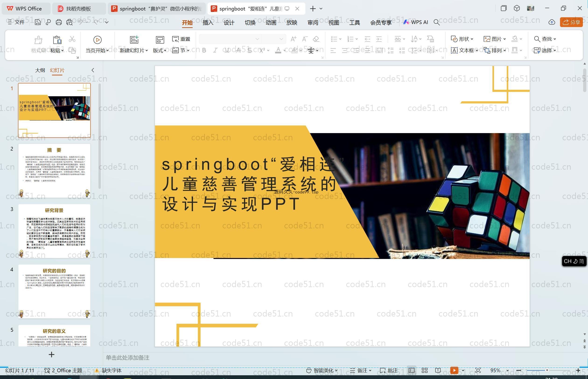Switch to reading view book icon
The width and height of the screenshot is (588, 379).
click(x=438, y=370)
